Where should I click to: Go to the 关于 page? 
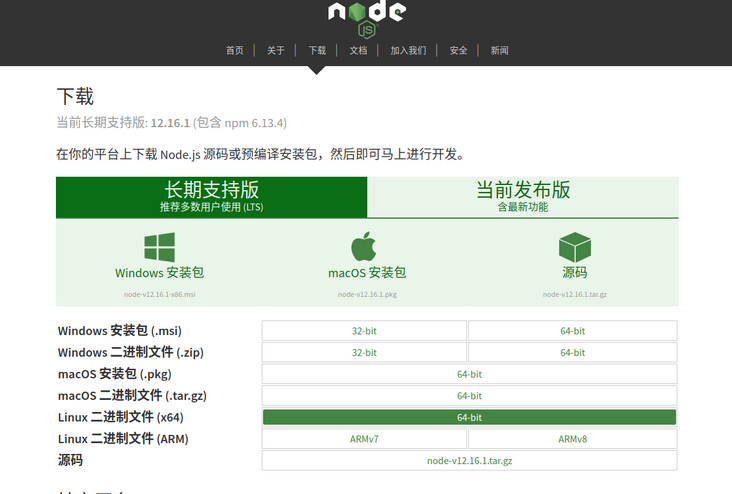click(x=276, y=50)
